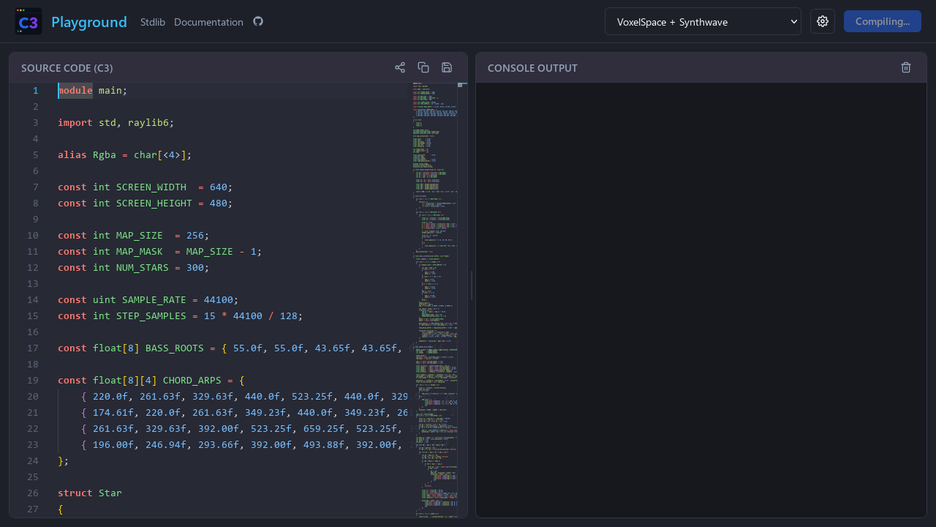Click line number 1 in the gutter

tap(35, 91)
